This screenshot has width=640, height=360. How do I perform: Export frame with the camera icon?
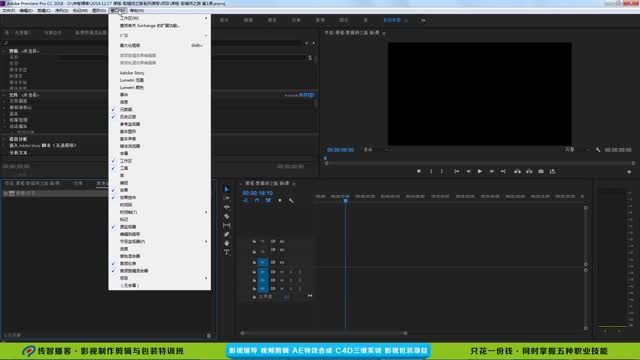point(541,171)
